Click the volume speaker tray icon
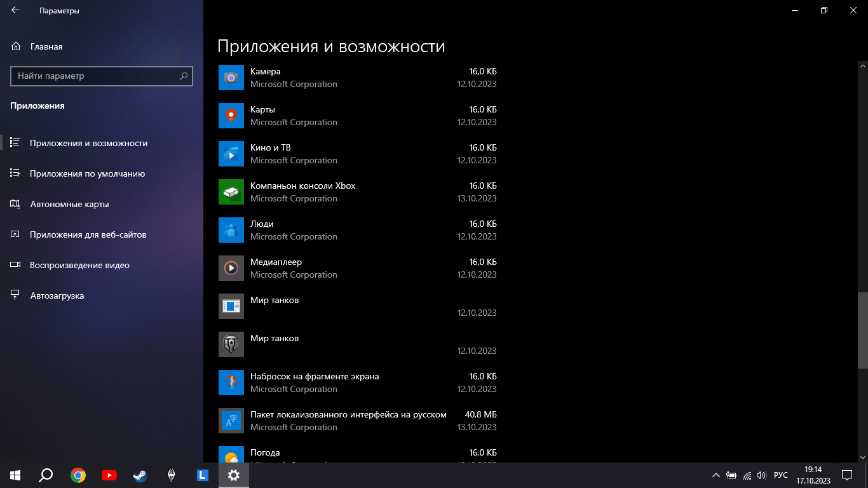 coord(762,475)
